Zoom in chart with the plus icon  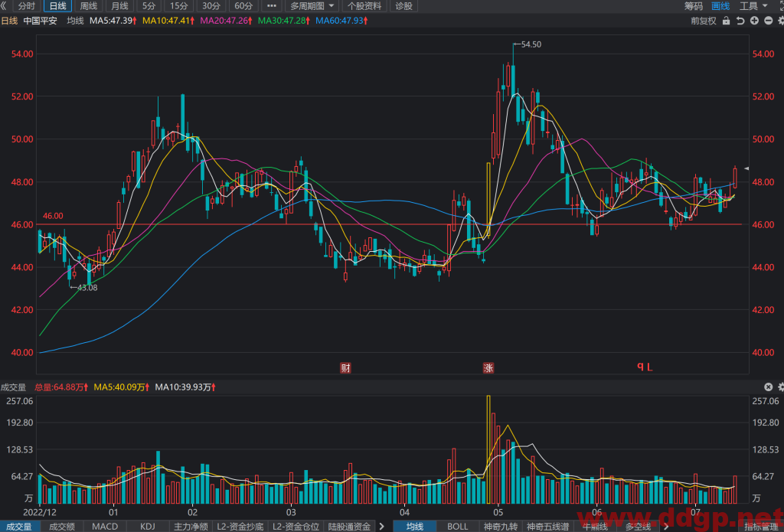tap(754, 21)
